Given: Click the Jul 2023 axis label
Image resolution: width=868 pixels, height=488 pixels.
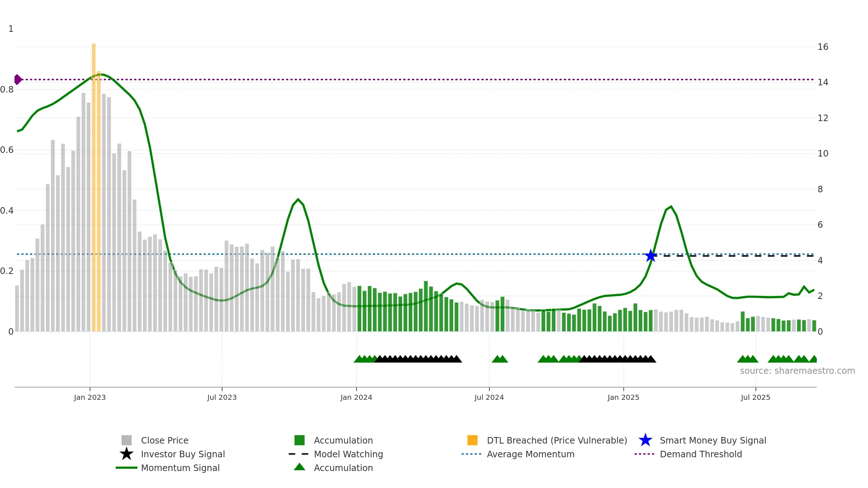Looking at the screenshot, I should click(x=222, y=398).
